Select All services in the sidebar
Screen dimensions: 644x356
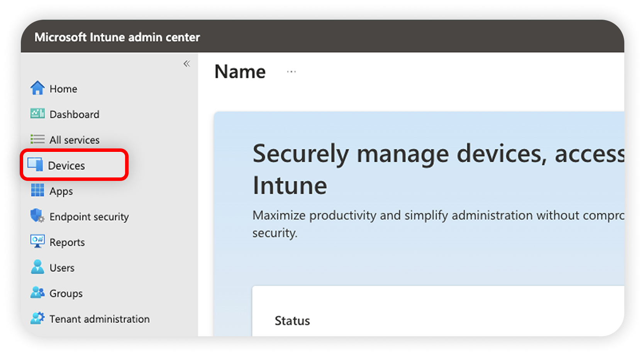75,140
